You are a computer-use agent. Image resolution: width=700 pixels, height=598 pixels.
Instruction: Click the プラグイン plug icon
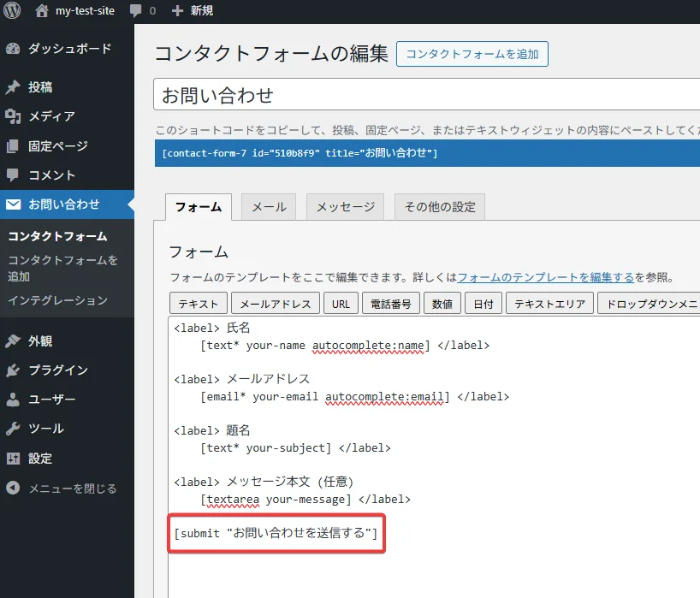click(13, 370)
